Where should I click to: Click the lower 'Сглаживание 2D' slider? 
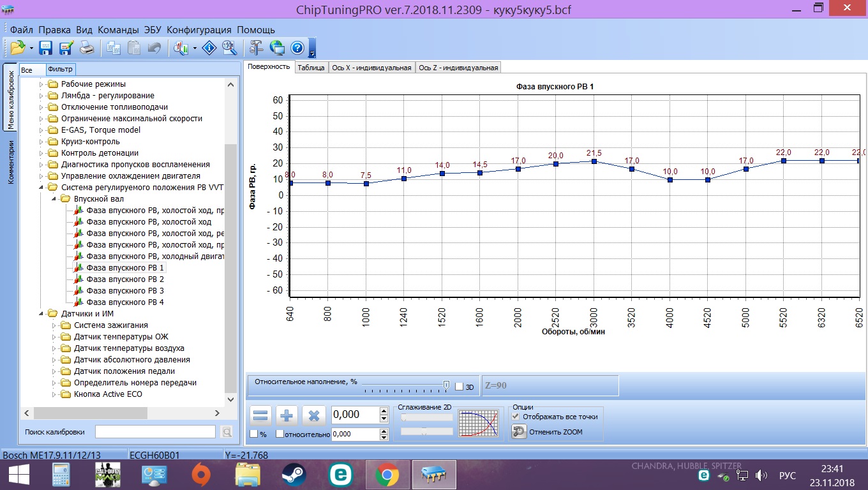point(426,431)
